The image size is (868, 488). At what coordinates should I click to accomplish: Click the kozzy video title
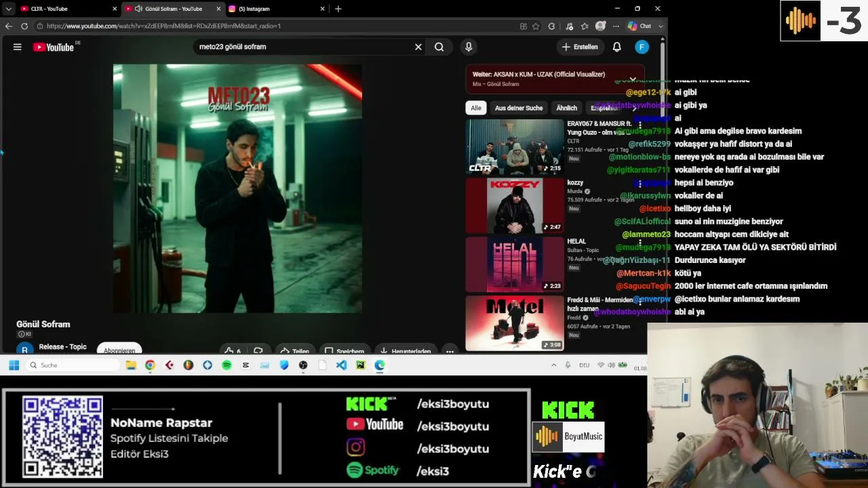(575, 183)
